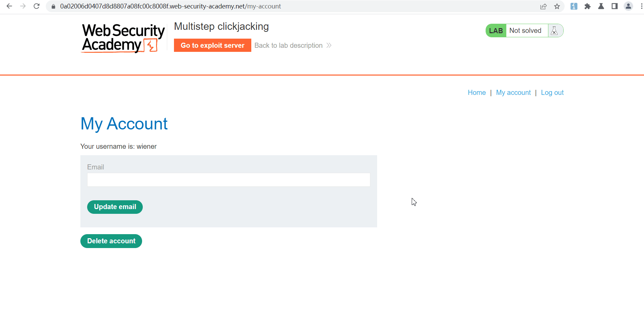
Task: Click the padlock site info icon
Action: point(53,6)
